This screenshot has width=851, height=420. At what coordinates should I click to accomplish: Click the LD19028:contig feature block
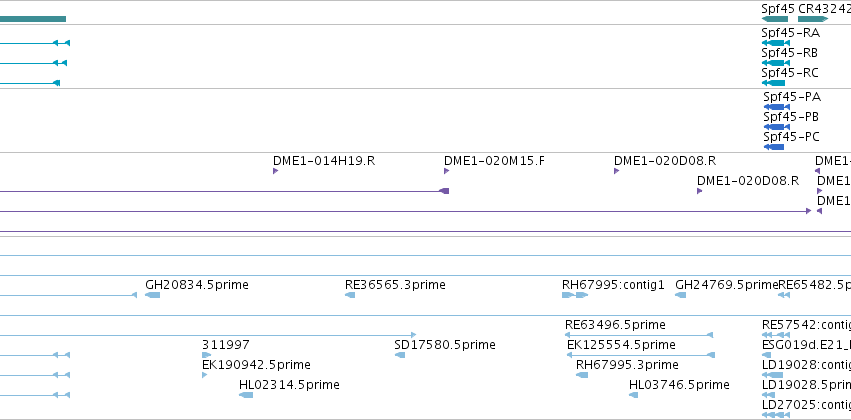[772, 375]
